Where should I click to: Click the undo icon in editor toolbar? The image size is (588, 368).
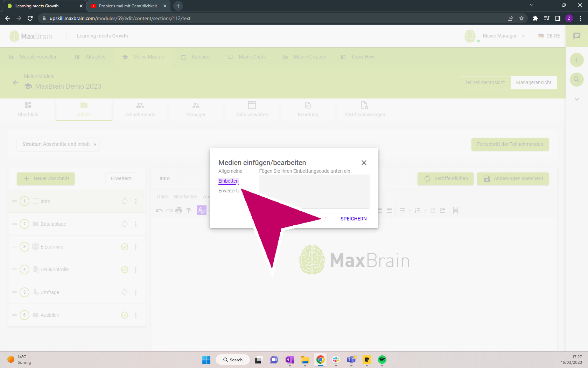point(159,210)
